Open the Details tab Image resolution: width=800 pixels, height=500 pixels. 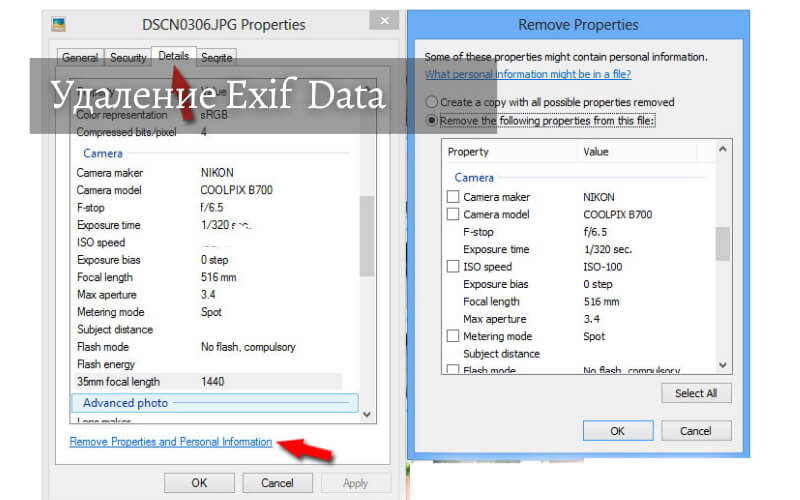(x=173, y=56)
